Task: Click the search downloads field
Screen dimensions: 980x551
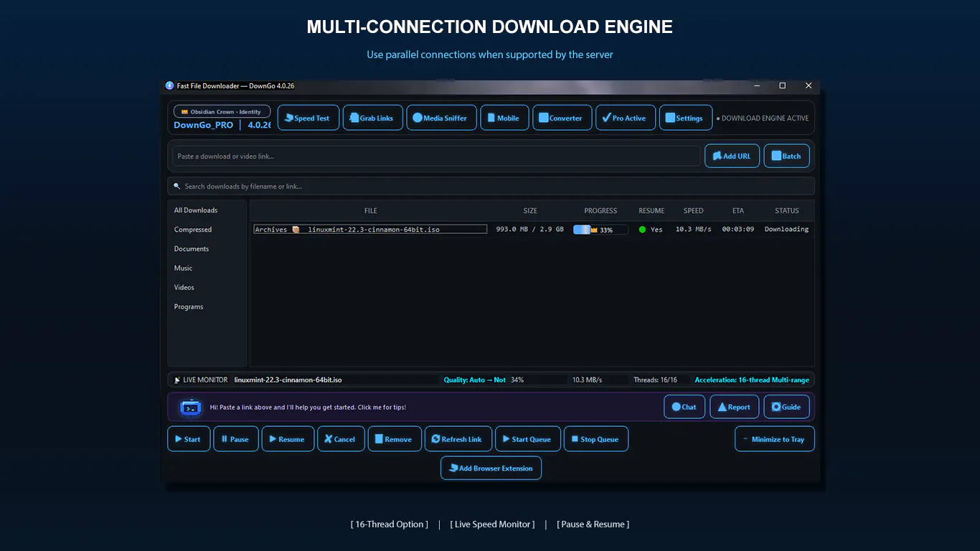Action: point(491,186)
